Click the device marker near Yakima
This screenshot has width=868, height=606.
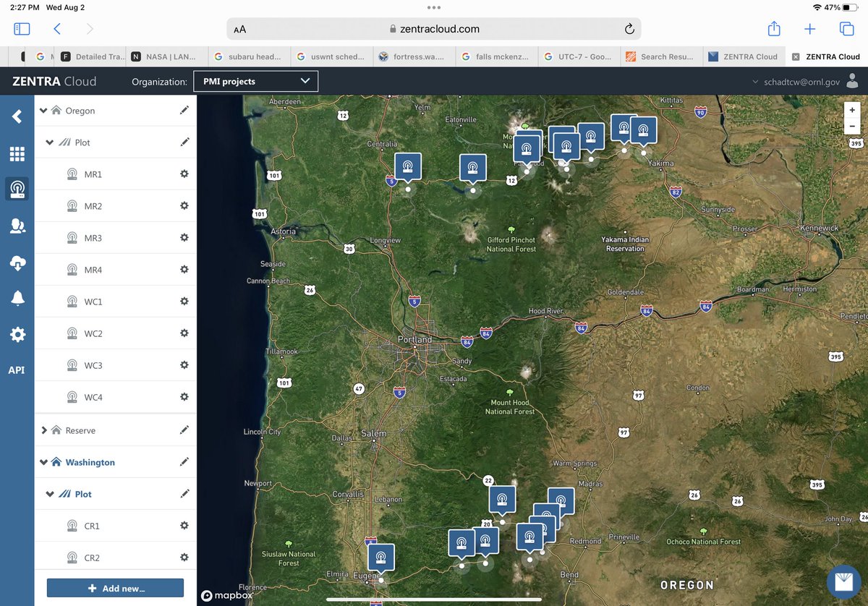pos(643,132)
